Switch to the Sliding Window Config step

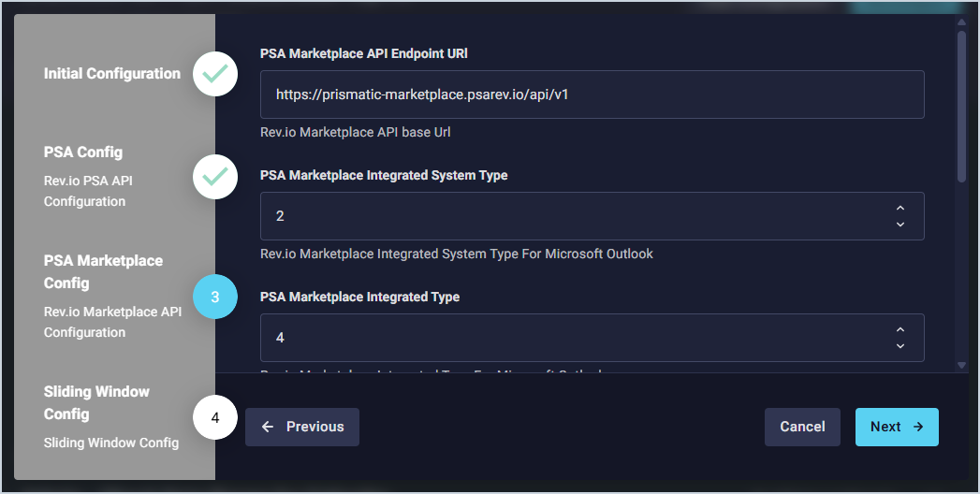coord(96,402)
